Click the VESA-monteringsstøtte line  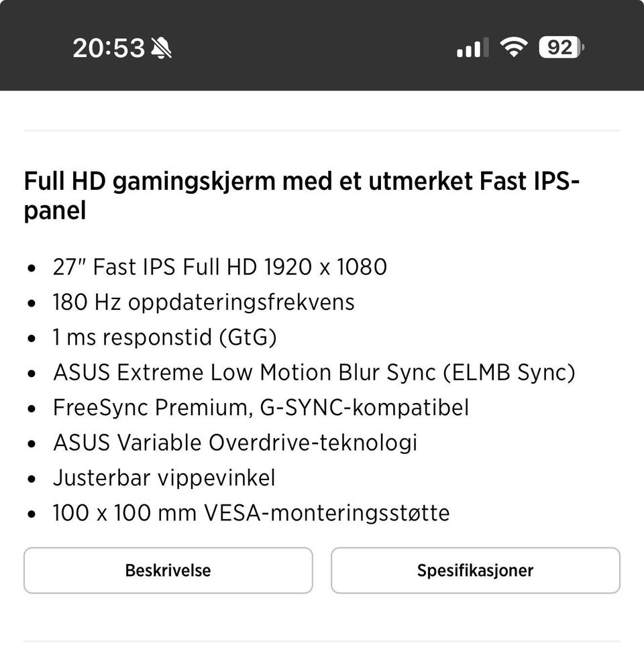[251, 513]
